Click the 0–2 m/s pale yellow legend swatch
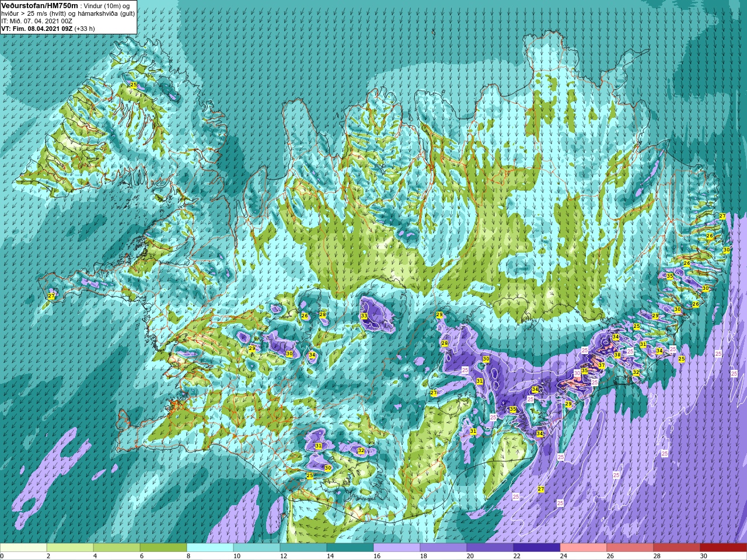 tap(23, 548)
